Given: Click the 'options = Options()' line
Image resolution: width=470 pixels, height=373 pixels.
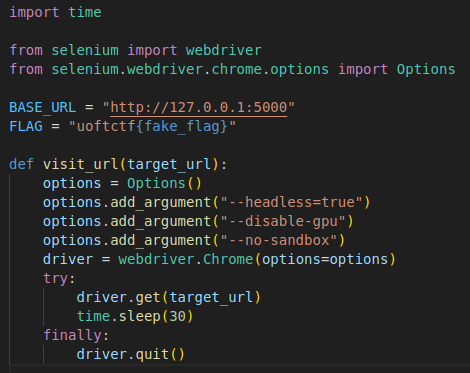Looking at the screenshot, I should [x=122, y=183].
